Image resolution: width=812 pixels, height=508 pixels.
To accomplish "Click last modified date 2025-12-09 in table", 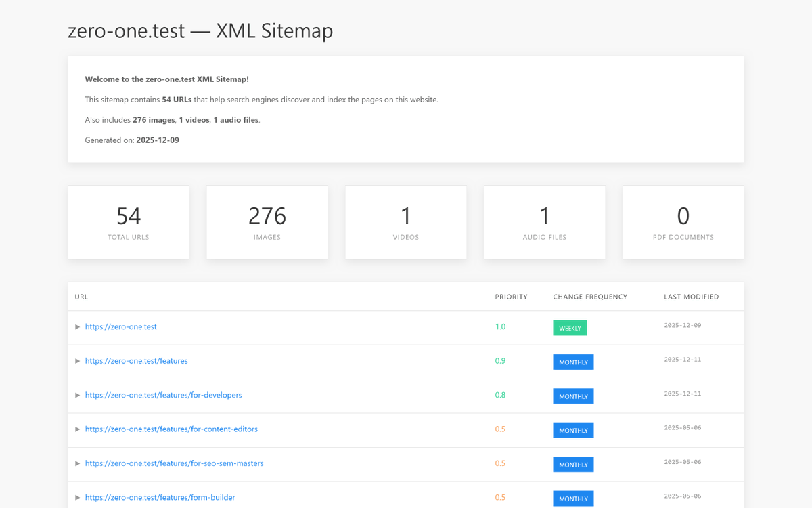I will 683,326.
